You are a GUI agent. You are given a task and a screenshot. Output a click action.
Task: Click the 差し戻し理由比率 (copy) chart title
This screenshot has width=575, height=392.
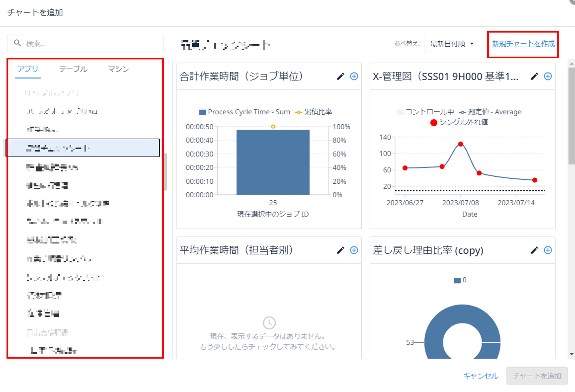click(x=428, y=250)
